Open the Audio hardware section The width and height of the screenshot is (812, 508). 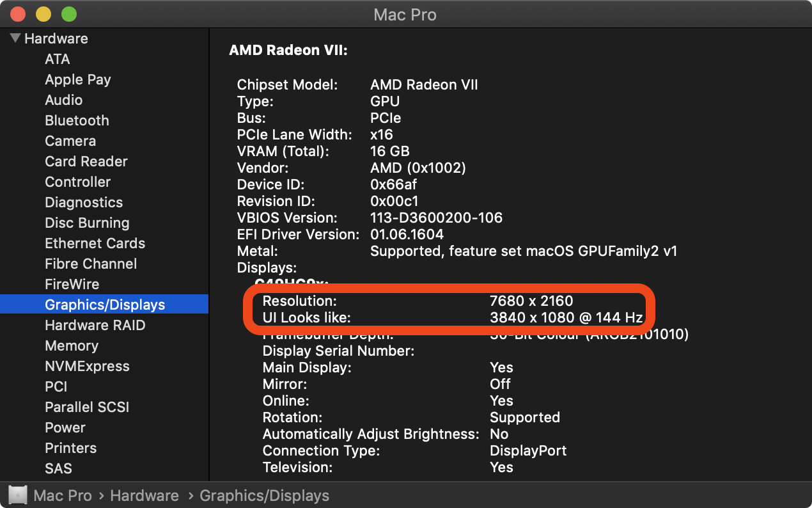[64, 100]
